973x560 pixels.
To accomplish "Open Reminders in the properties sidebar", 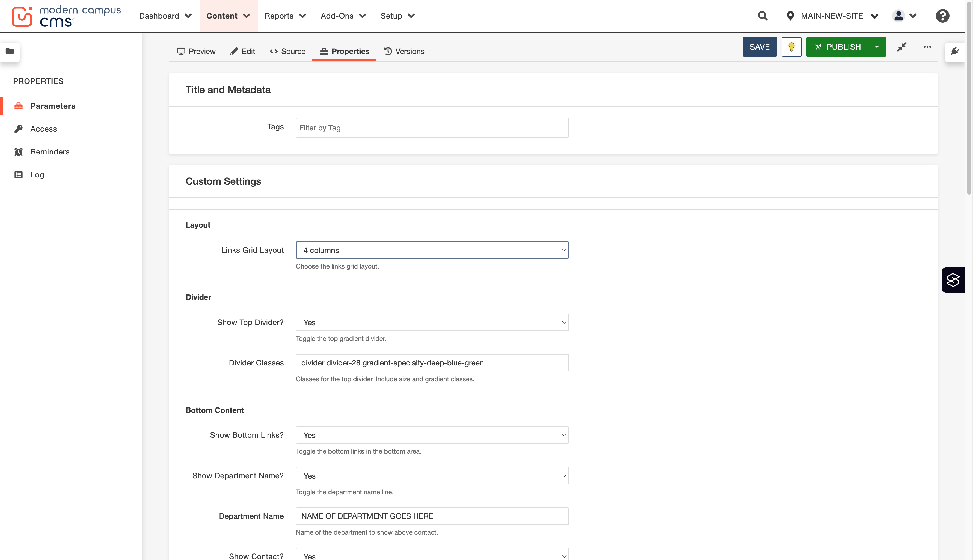I will [x=50, y=152].
